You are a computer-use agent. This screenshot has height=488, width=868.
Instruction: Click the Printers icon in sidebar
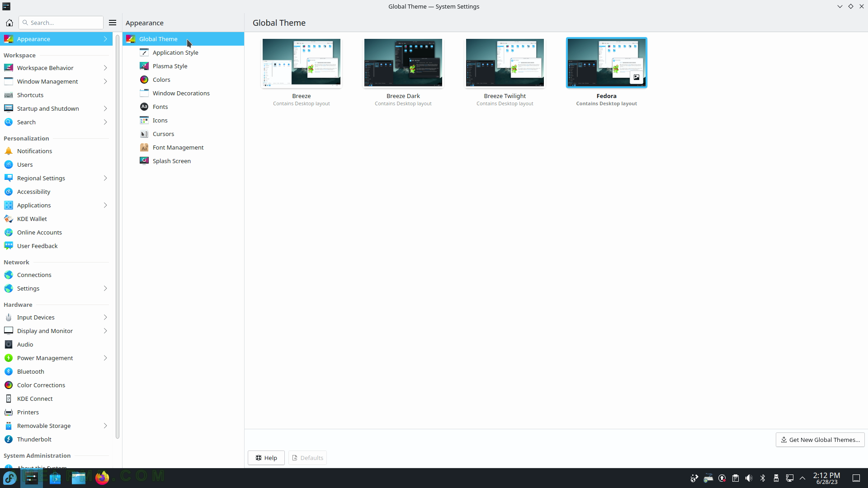pos(9,412)
